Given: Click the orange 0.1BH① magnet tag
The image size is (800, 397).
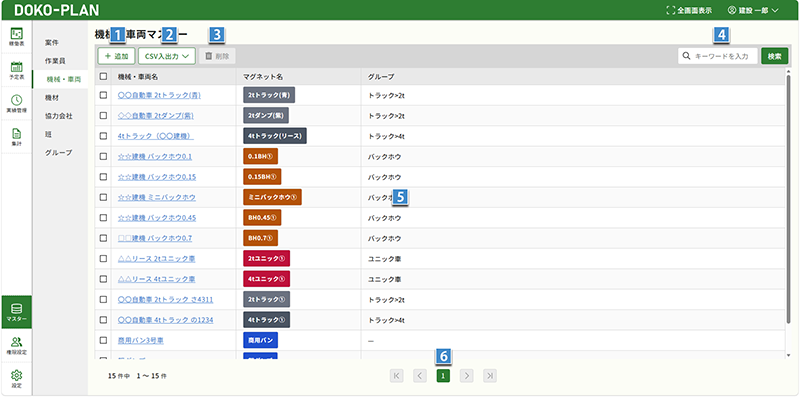Looking at the screenshot, I should (260, 156).
